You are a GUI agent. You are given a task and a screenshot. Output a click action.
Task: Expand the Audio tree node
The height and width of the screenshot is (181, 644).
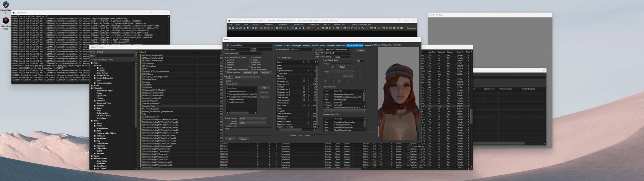point(92,85)
